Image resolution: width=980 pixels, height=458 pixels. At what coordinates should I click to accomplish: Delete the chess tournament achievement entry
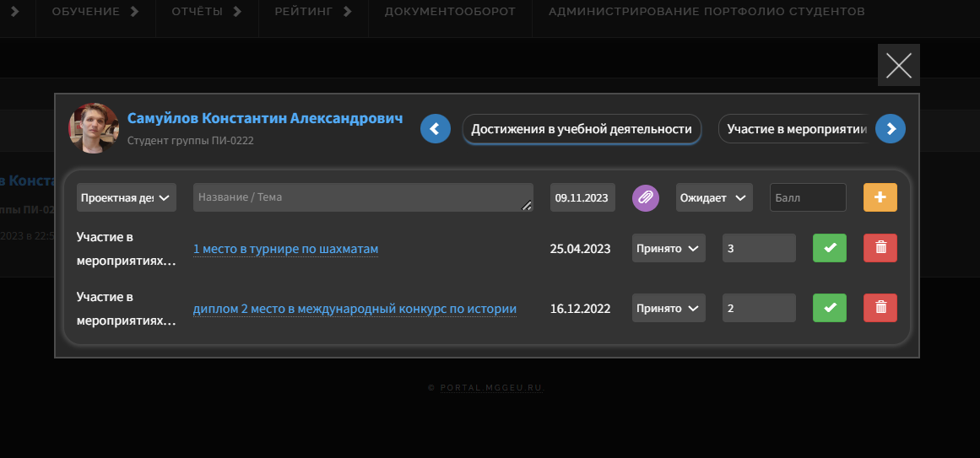pyautogui.click(x=880, y=248)
